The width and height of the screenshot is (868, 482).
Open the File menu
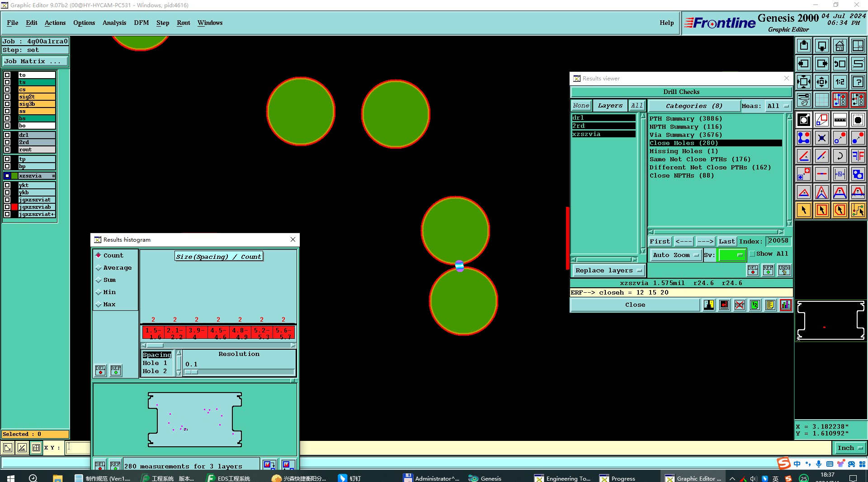(13, 23)
